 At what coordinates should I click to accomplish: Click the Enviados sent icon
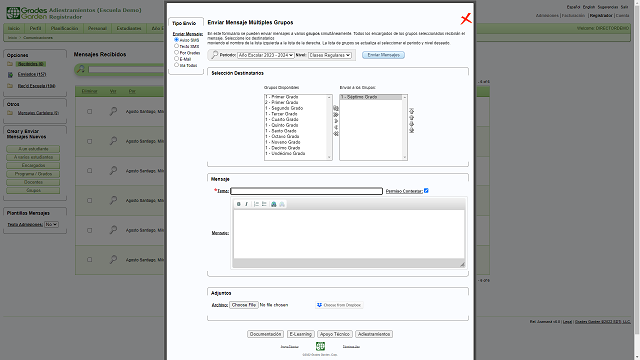tap(10, 75)
